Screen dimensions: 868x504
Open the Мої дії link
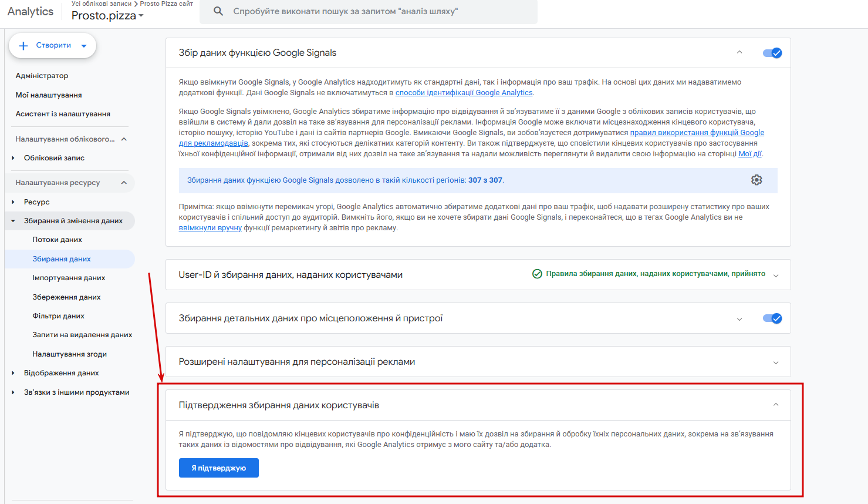[750, 154]
